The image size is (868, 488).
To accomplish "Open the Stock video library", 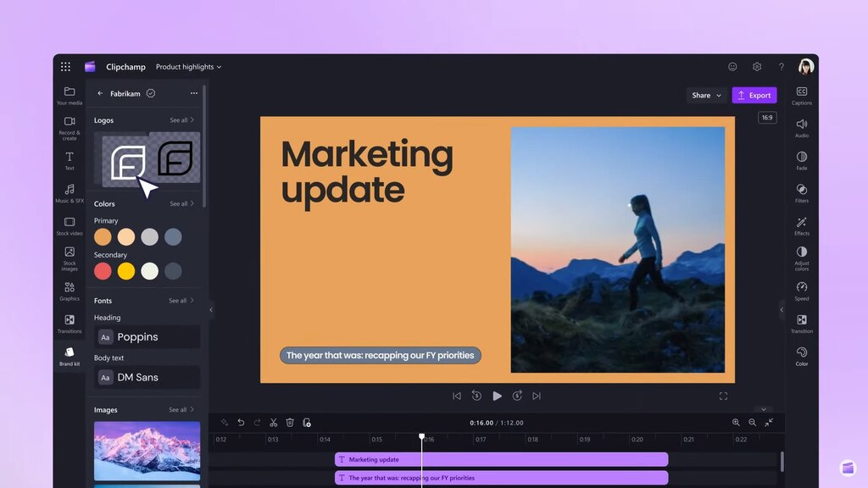I will (x=70, y=225).
